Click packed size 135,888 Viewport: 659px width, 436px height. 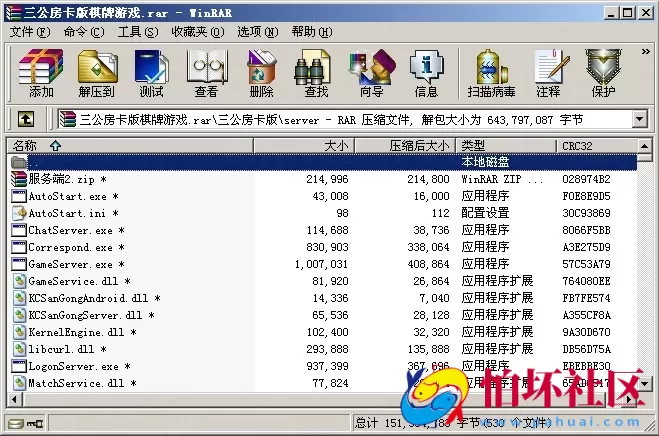[428, 349]
